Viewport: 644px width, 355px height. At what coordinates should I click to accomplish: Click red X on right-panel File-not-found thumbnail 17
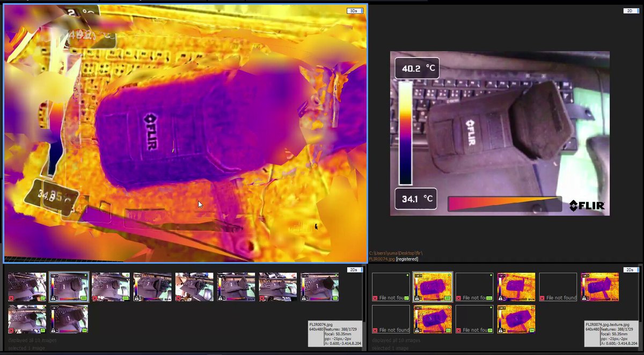point(375,298)
